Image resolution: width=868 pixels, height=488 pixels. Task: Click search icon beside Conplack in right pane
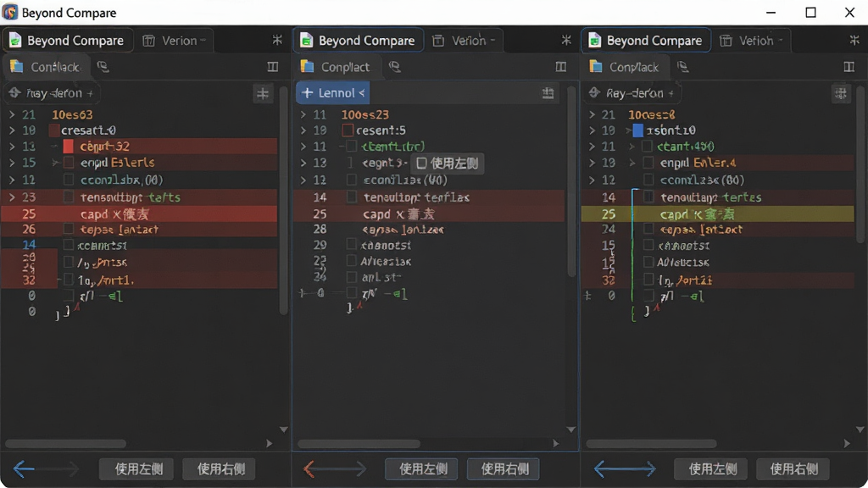[x=682, y=67]
